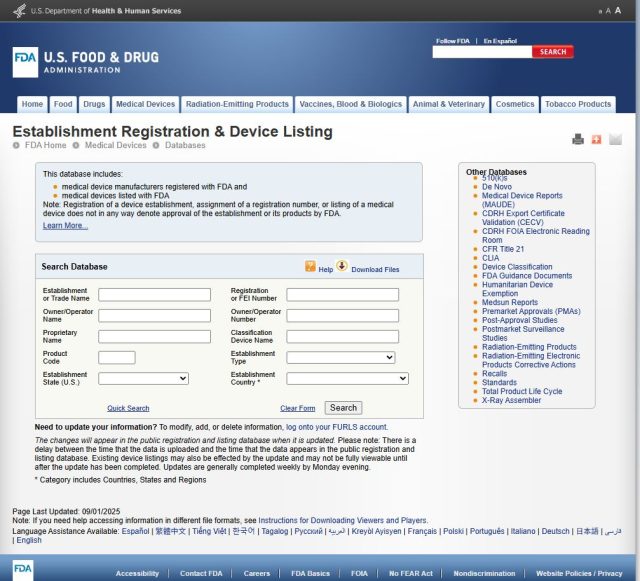
Task: Open the Establishment Country dropdown
Action: tap(347, 378)
